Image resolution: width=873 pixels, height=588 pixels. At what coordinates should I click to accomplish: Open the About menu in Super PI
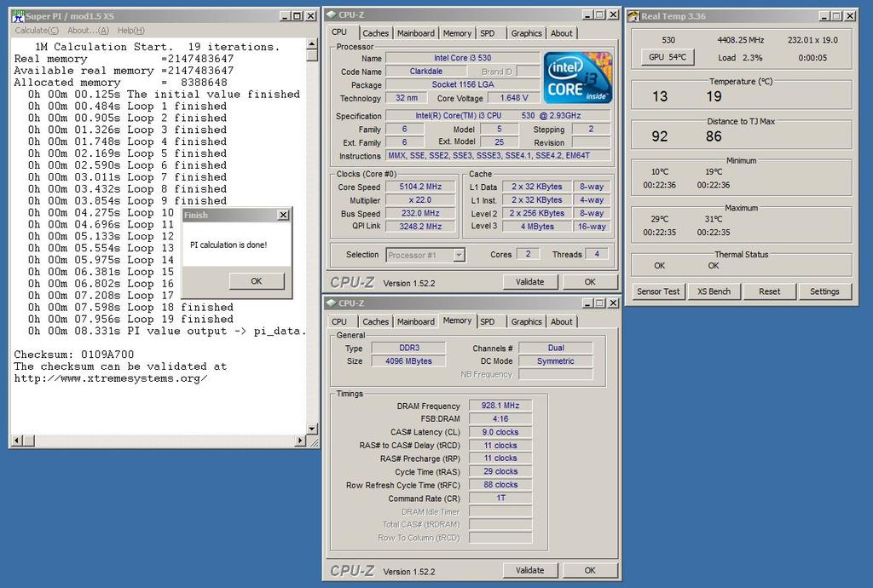(88, 31)
